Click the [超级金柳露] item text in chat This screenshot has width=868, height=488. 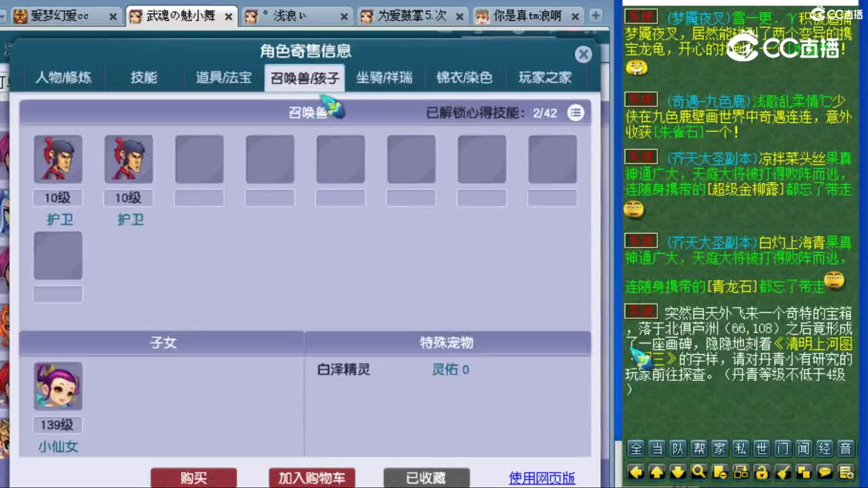pyautogui.click(x=746, y=190)
